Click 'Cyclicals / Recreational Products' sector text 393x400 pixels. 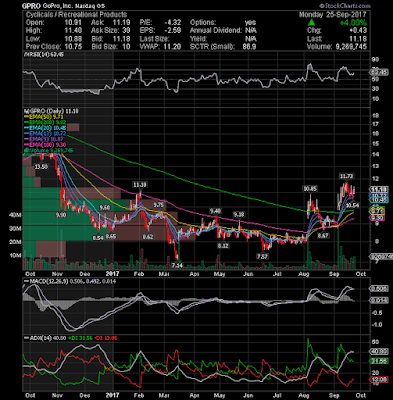(x=76, y=15)
